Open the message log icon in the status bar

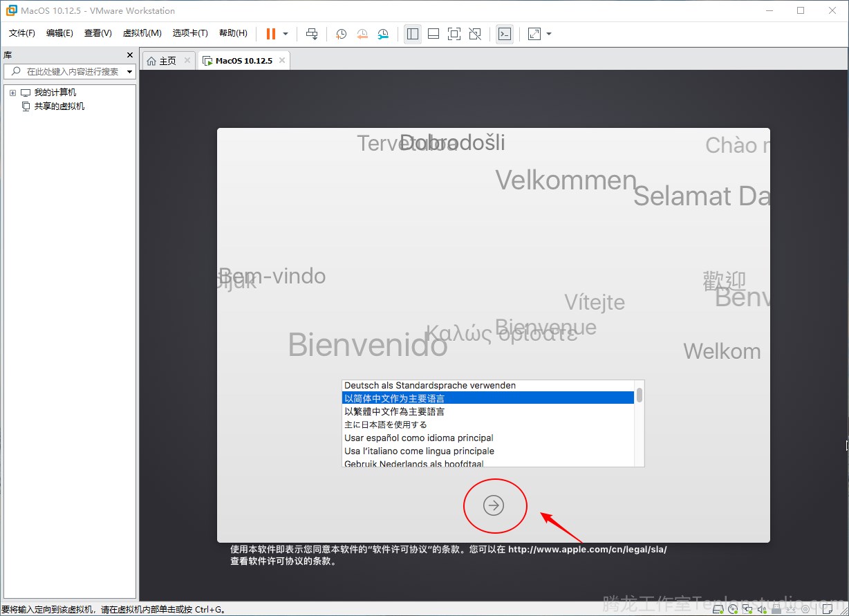827,609
